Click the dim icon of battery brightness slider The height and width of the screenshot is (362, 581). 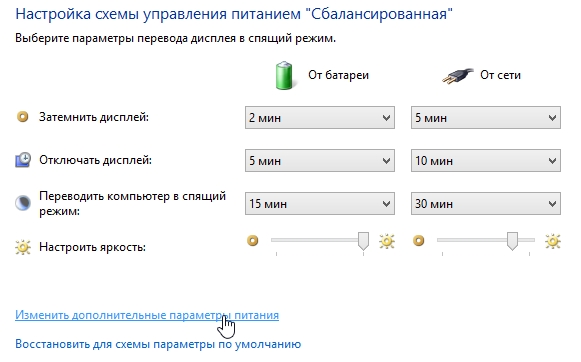[x=253, y=241]
